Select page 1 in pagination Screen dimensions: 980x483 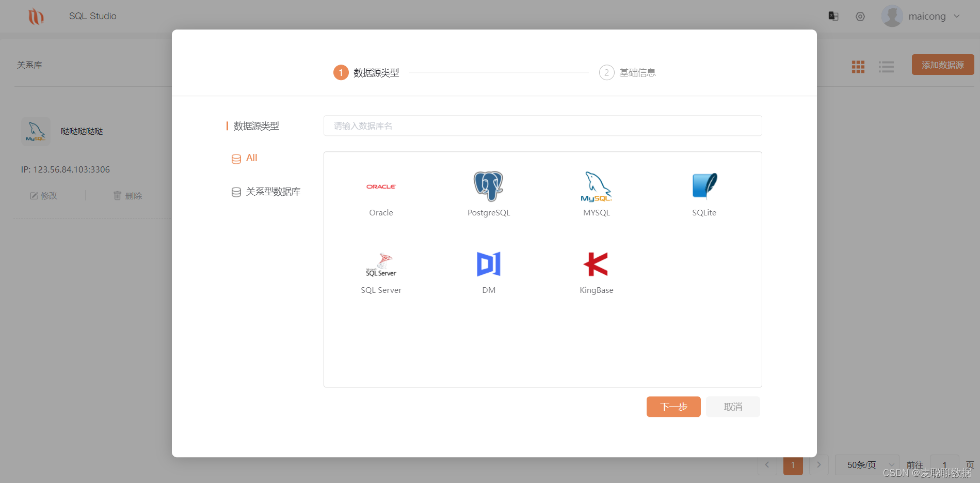pyautogui.click(x=793, y=465)
